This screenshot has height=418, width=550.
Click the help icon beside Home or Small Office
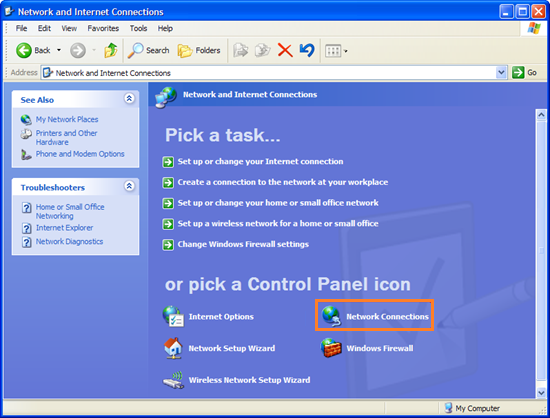(27, 208)
